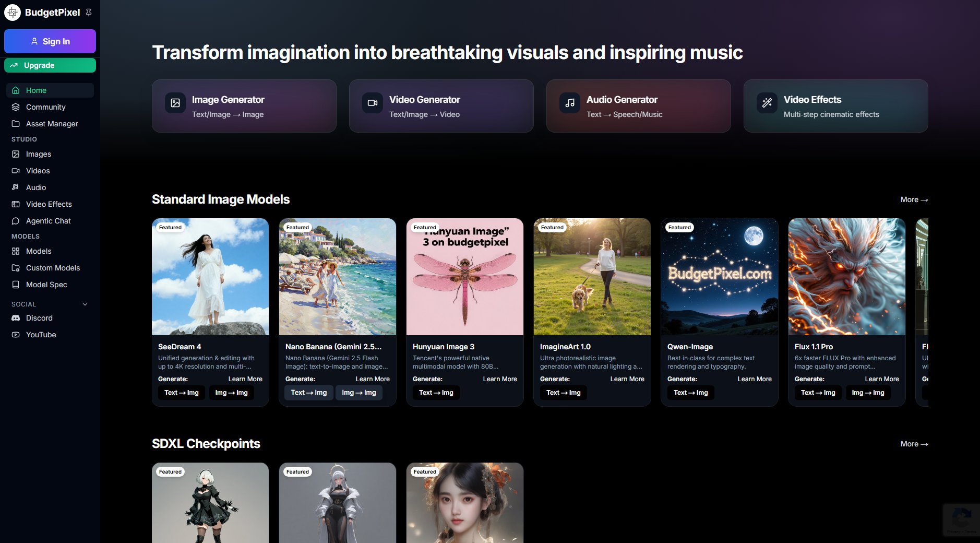Image resolution: width=980 pixels, height=543 pixels.
Task: Visit the YouTube channel
Action: coord(41,335)
